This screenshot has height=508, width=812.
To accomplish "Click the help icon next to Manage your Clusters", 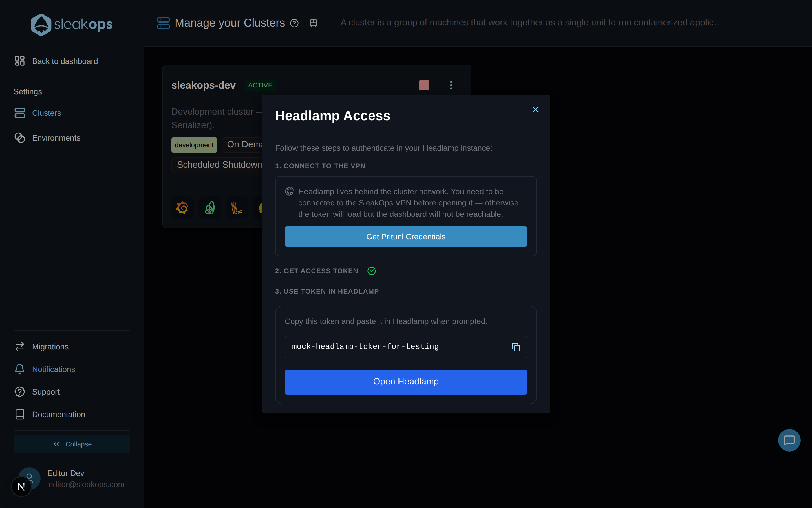I will click(294, 23).
